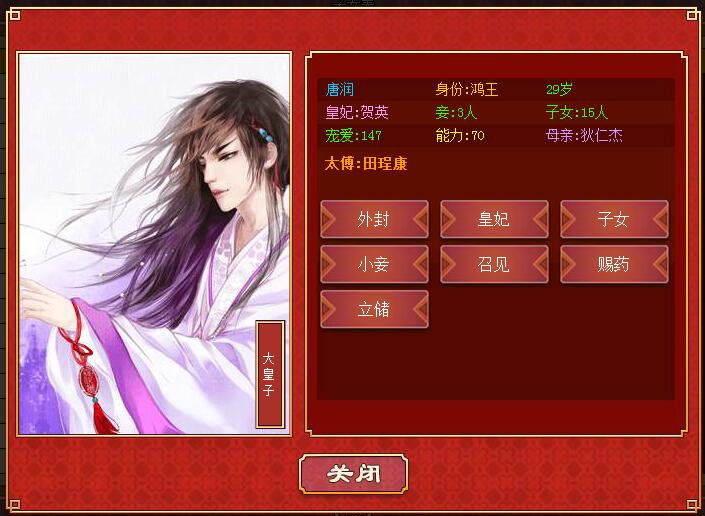This screenshot has width=705, height=516.
Task: Click the name label 唐润
Action: click(x=340, y=89)
